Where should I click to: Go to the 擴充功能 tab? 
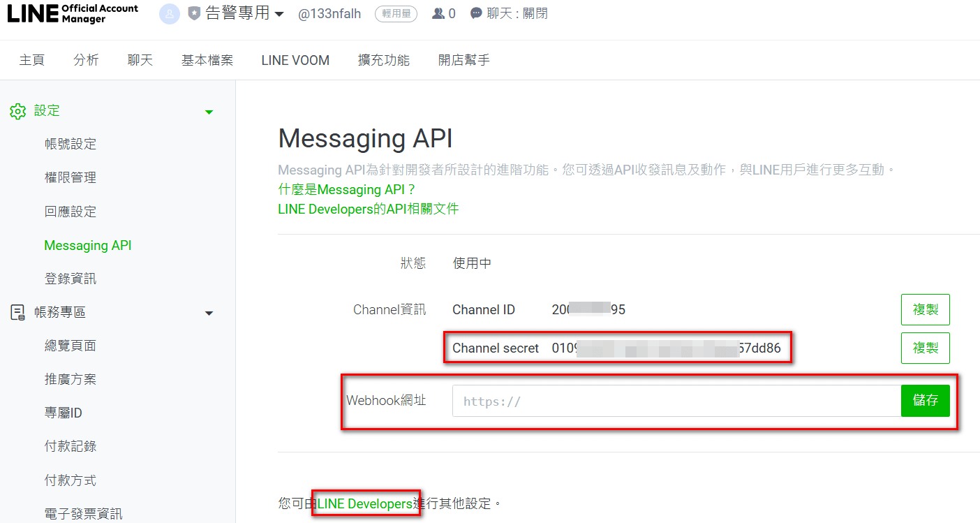pyautogui.click(x=383, y=60)
